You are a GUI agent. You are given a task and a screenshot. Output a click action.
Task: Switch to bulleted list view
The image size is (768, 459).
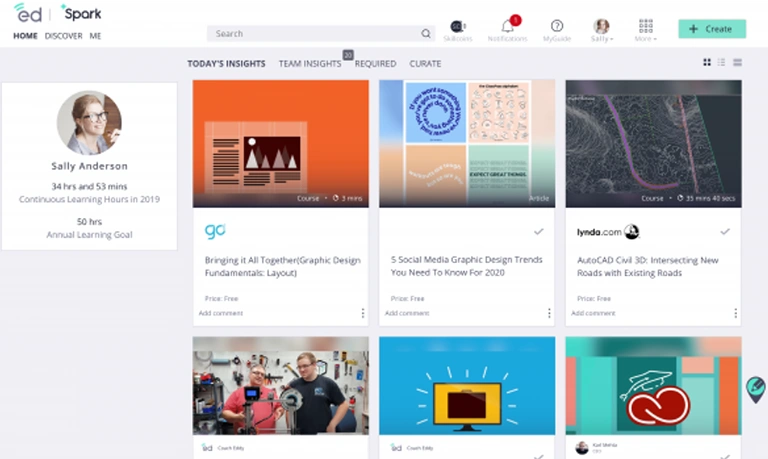click(x=721, y=62)
